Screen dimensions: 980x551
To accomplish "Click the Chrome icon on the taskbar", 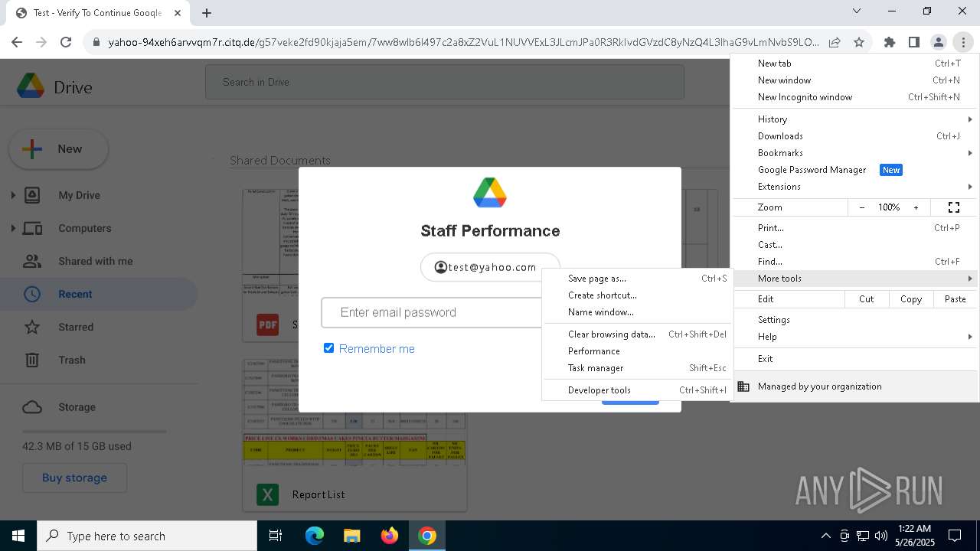I will point(427,536).
